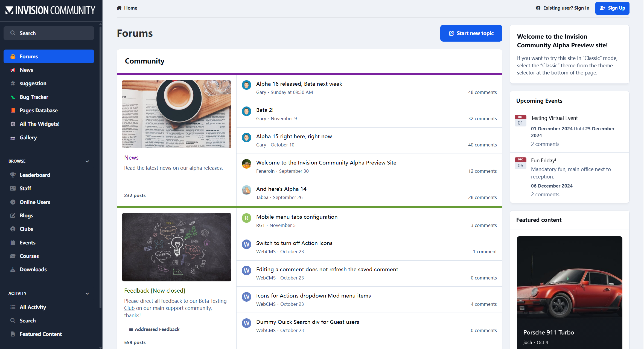Click the Events calendar icon in sidebar

(13, 243)
